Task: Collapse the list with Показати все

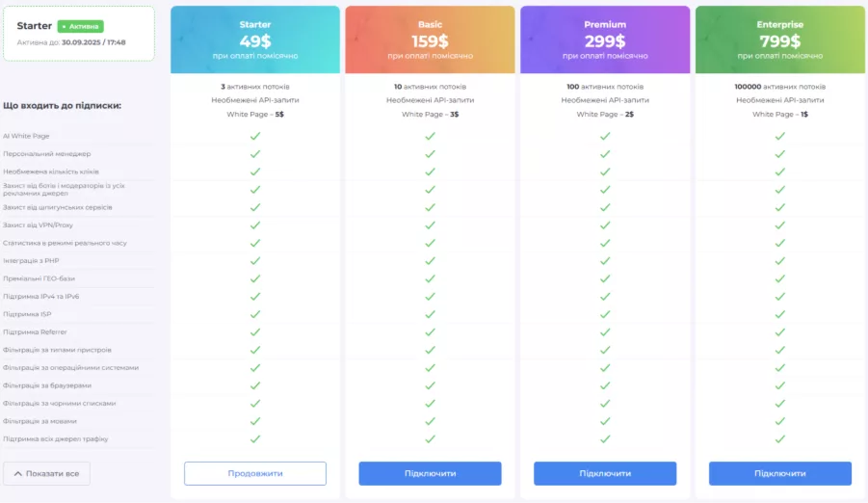Action: tap(47, 473)
